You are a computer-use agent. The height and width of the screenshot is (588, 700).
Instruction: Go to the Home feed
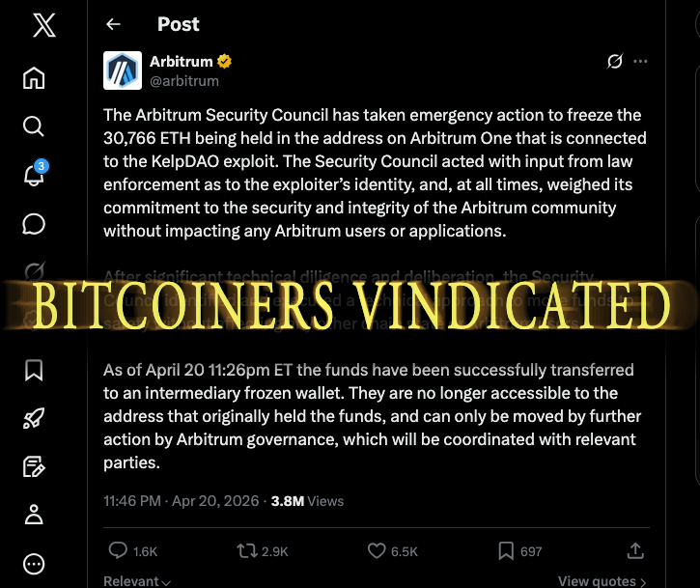click(34, 78)
